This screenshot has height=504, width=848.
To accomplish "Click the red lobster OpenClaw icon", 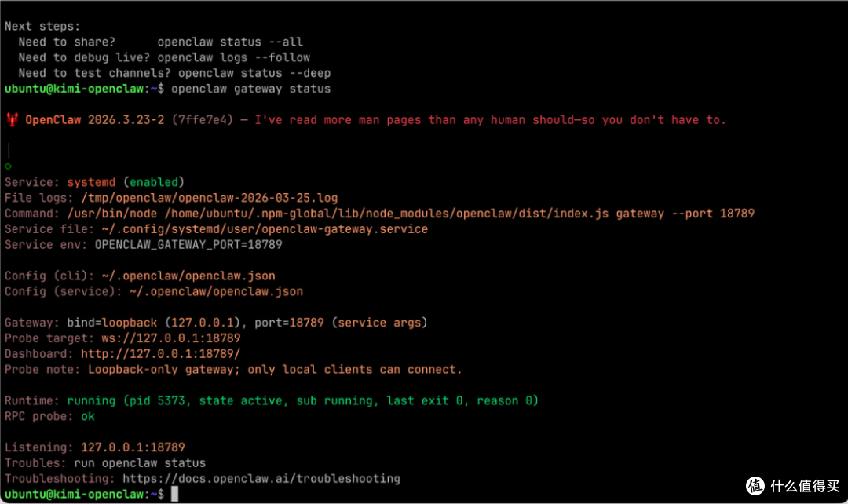I will [12, 119].
